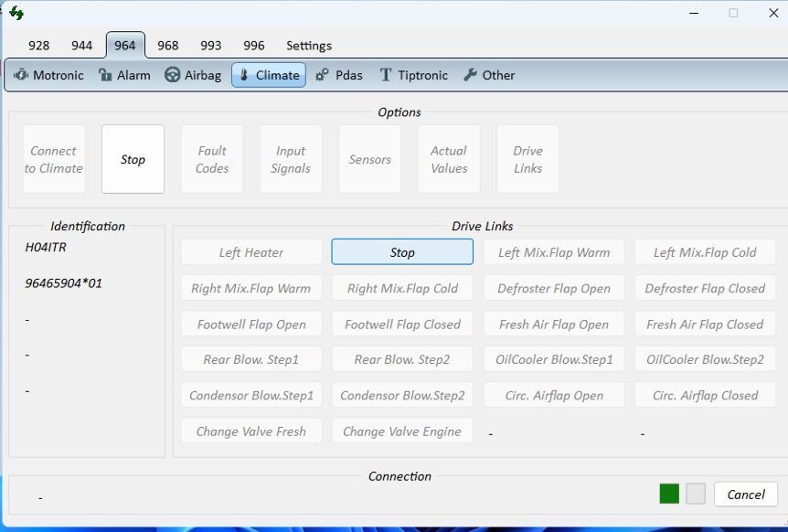The width and height of the screenshot is (788, 532).
Task: Open the Pdas gear module
Action: (339, 75)
